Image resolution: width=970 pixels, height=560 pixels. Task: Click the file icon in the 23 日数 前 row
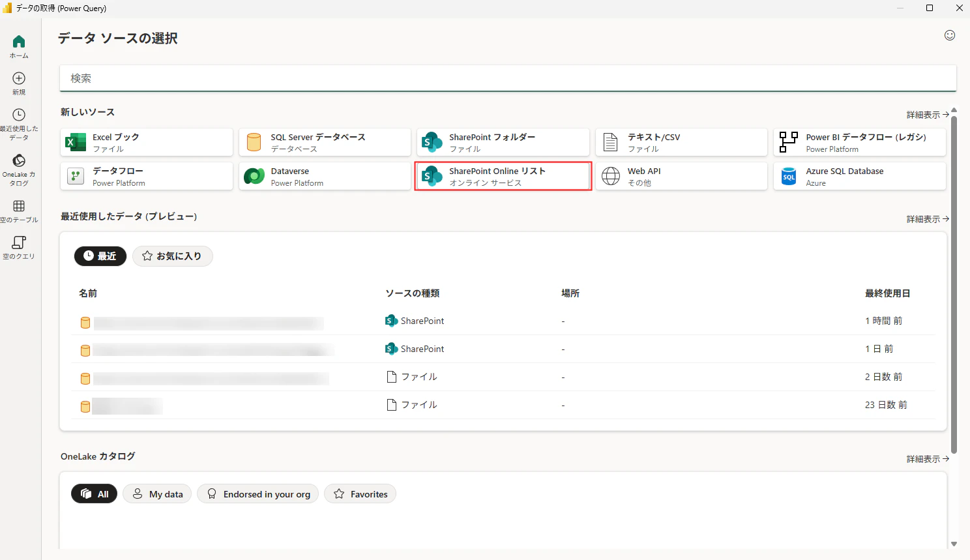tap(392, 405)
